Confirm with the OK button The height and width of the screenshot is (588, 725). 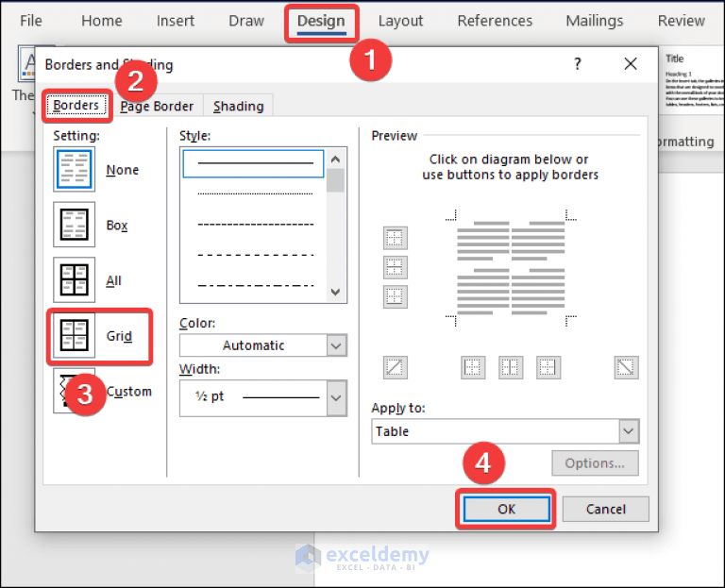pos(506,509)
